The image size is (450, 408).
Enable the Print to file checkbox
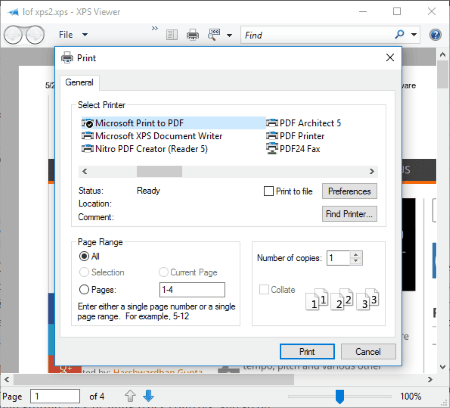pos(269,191)
